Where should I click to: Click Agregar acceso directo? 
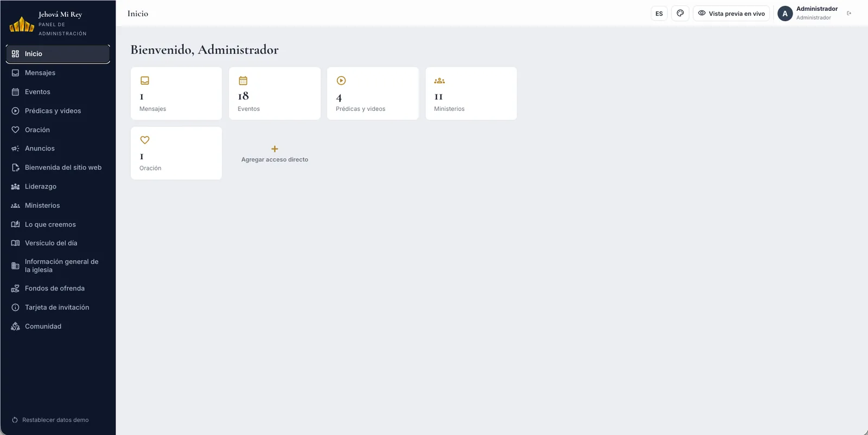tap(275, 153)
